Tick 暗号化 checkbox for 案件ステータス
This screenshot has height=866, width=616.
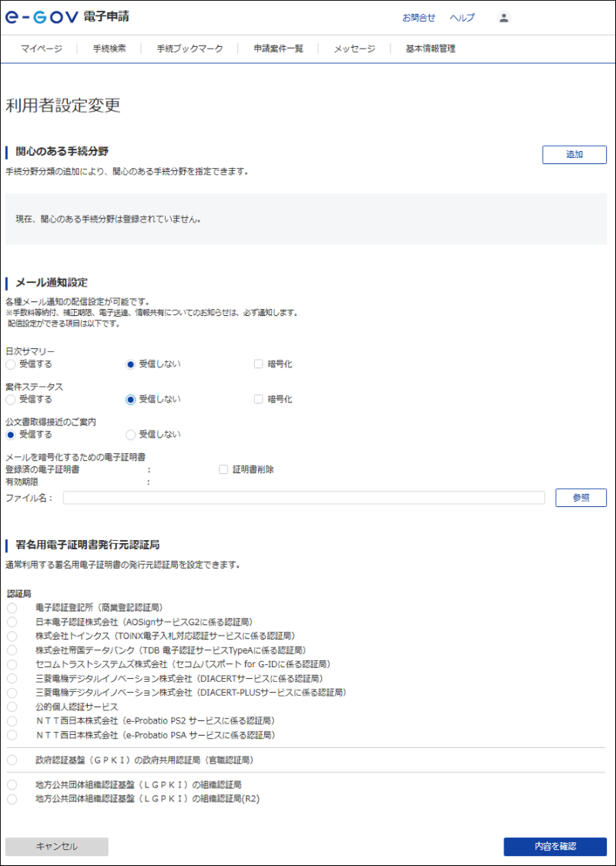[x=258, y=399]
